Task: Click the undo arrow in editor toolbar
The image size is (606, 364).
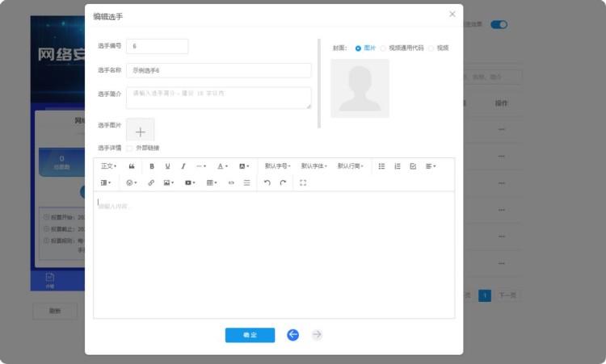Action: [x=267, y=183]
